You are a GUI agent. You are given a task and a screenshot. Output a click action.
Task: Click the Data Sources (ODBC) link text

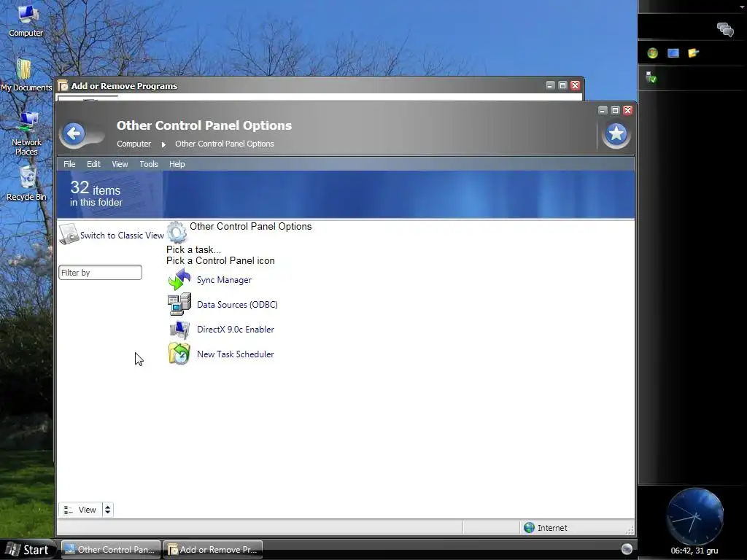(237, 305)
